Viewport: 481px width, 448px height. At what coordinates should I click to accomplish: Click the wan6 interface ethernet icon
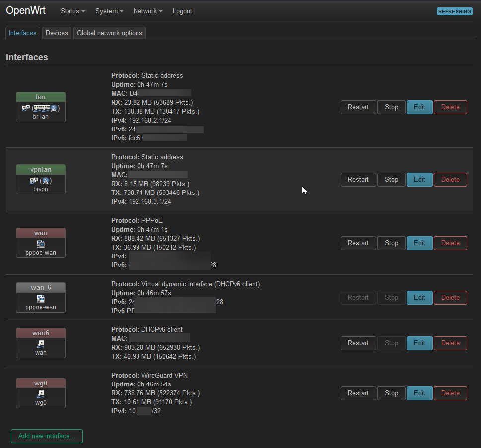coord(41,344)
